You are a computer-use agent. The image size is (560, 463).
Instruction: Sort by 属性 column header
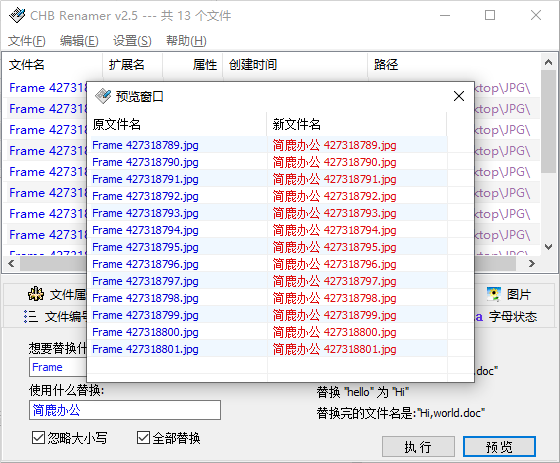coord(193,65)
